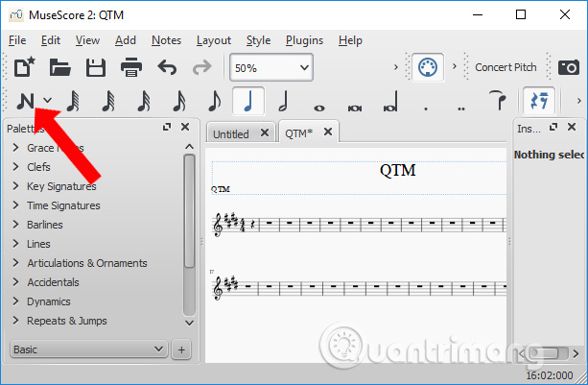Select the half note duration
Screen dimensions: 588x385
[284, 101]
